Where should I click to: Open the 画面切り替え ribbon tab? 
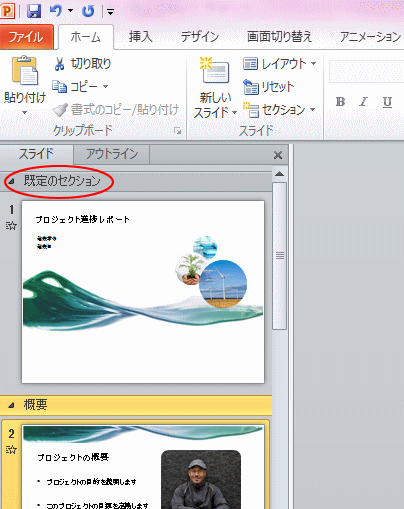(x=279, y=36)
